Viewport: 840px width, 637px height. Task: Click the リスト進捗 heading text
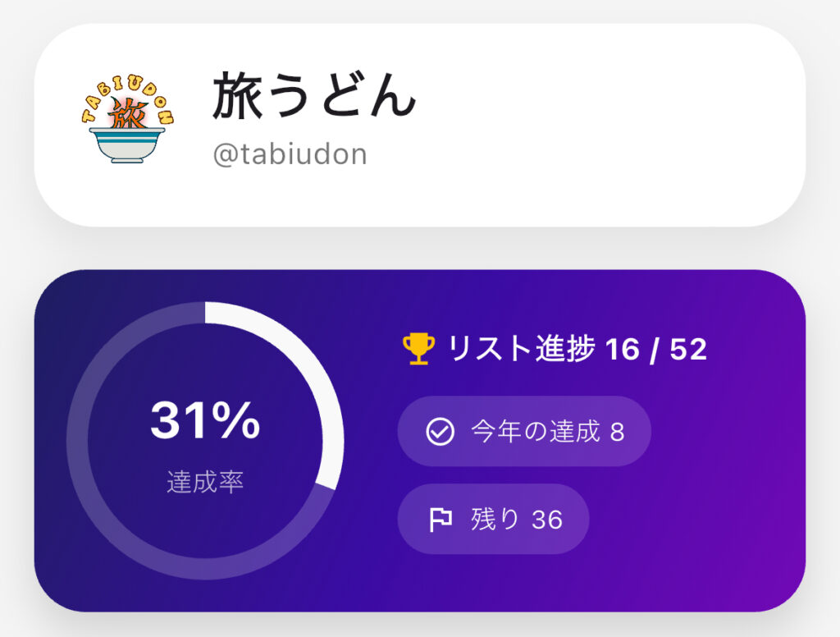[521, 350]
